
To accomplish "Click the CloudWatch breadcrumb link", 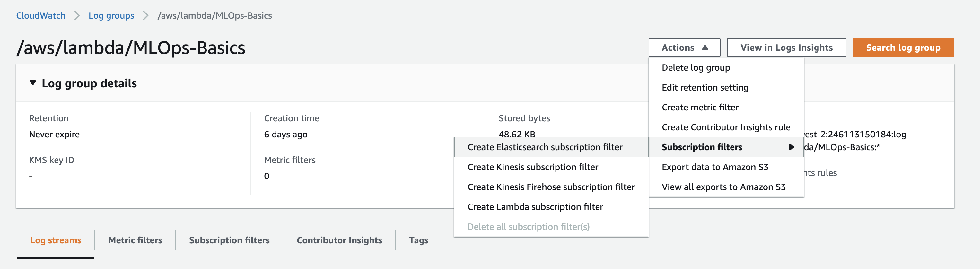I will point(41,16).
